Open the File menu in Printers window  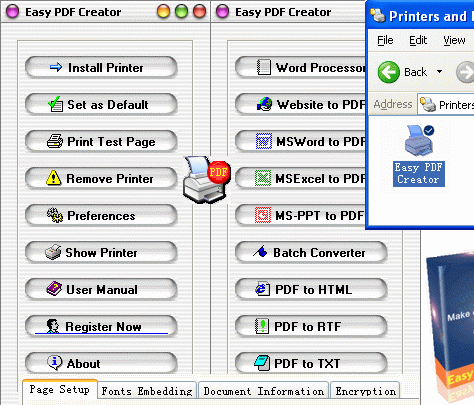tap(385, 41)
